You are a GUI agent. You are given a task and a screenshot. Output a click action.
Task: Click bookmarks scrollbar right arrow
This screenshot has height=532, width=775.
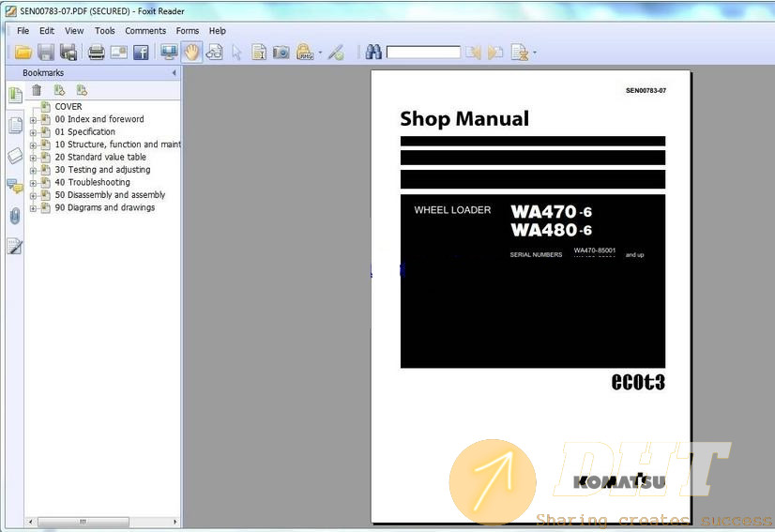coord(175,522)
